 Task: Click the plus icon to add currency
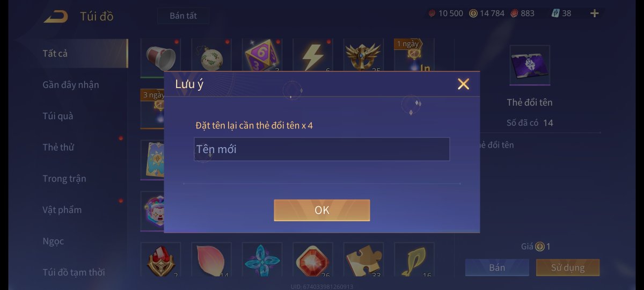pyautogui.click(x=594, y=13)
